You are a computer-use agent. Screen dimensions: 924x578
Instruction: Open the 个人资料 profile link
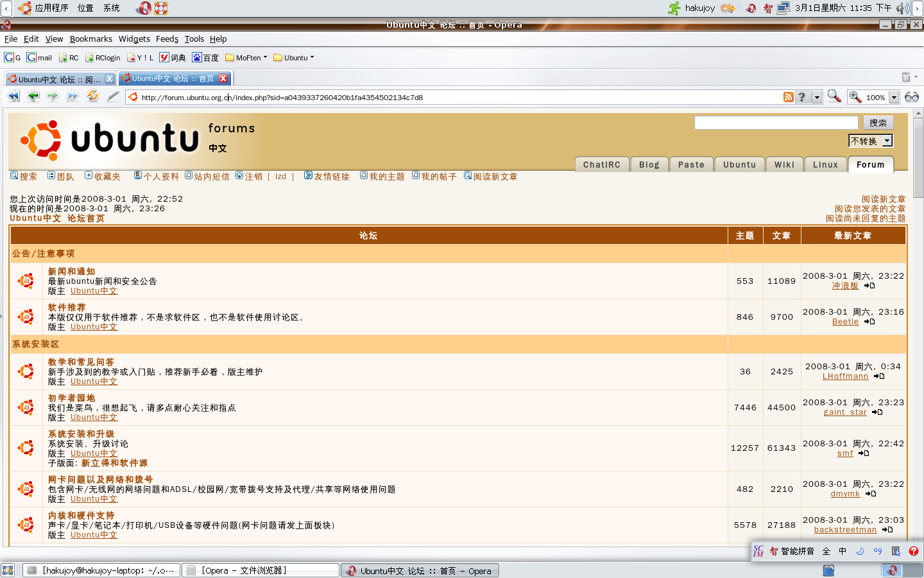(161, 177)
